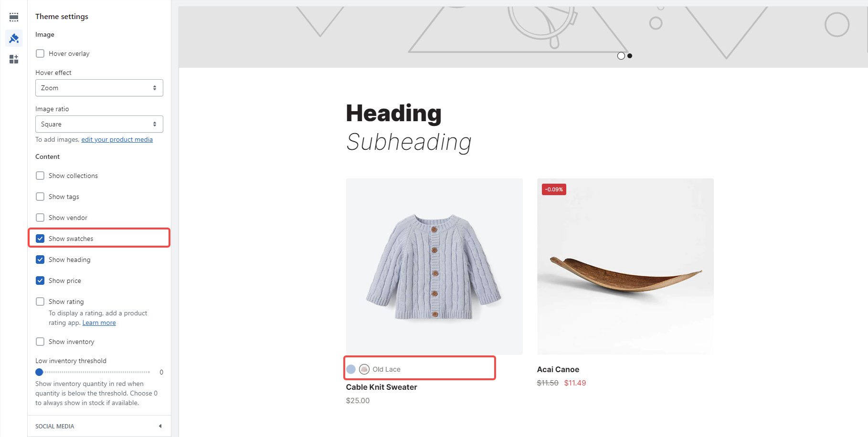Screen dimensions: 868x437
Task: Uncheck the Show swatches checkbox
Action: [40, 239]
